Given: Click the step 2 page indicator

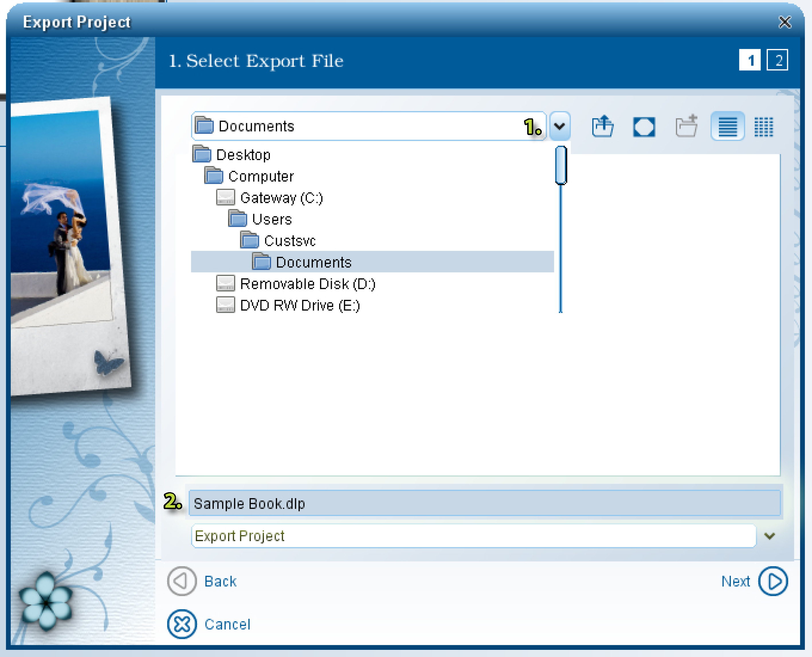Looking at the screenshot, I should click(777, 60).
